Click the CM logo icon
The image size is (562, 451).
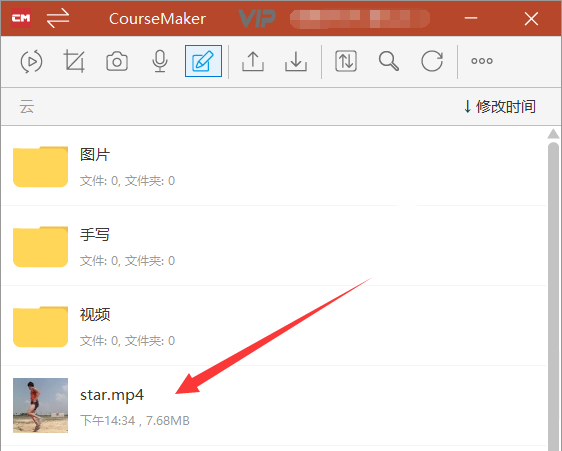point(21,18)
